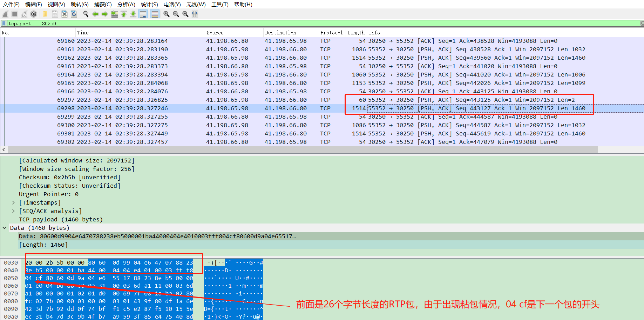Find a packet with magnifier icon
This screenshot has width=644, height=320.
pyautogui.click(x=86, y=14)
